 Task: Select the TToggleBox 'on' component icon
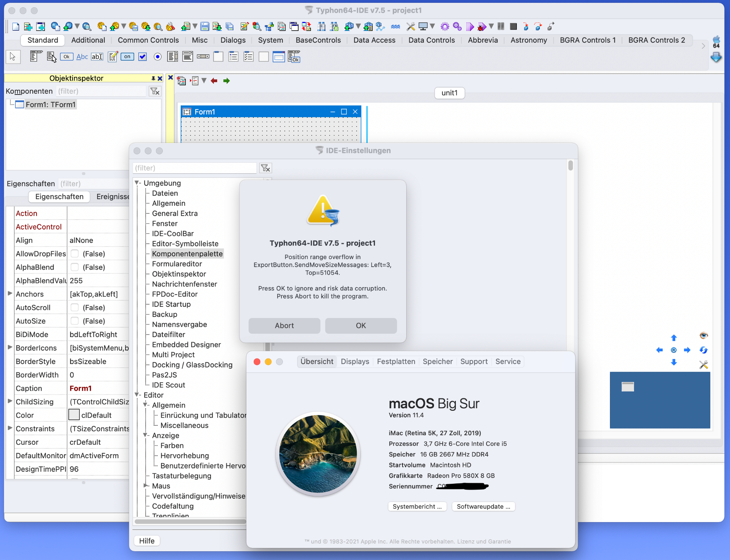click(x=127, y=57)
